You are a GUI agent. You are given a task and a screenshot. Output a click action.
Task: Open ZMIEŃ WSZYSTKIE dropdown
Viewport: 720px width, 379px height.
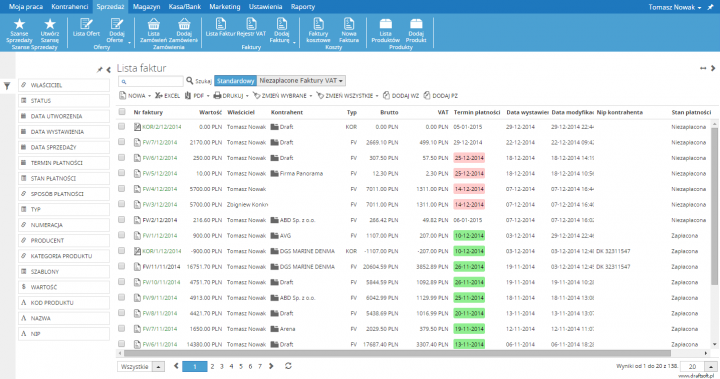point(347,96)
